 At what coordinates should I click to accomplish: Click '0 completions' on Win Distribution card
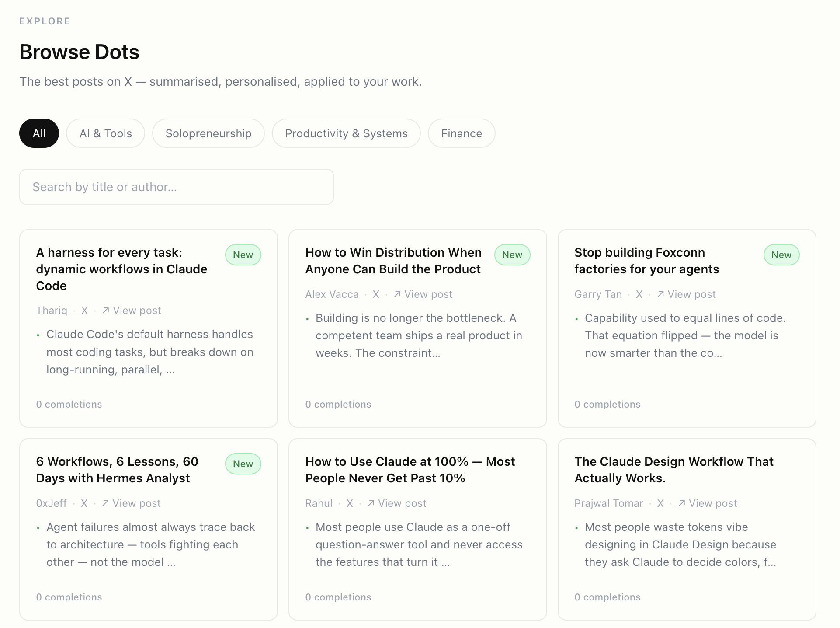(338, 404)
